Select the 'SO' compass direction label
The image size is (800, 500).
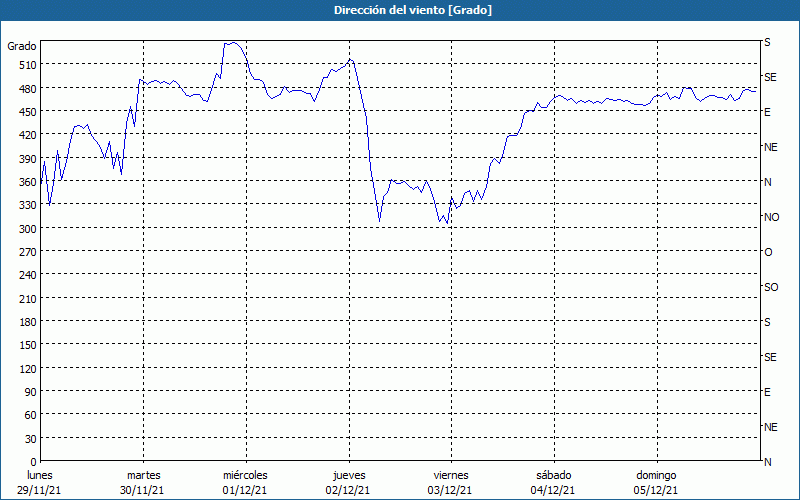tap(771, 287)
